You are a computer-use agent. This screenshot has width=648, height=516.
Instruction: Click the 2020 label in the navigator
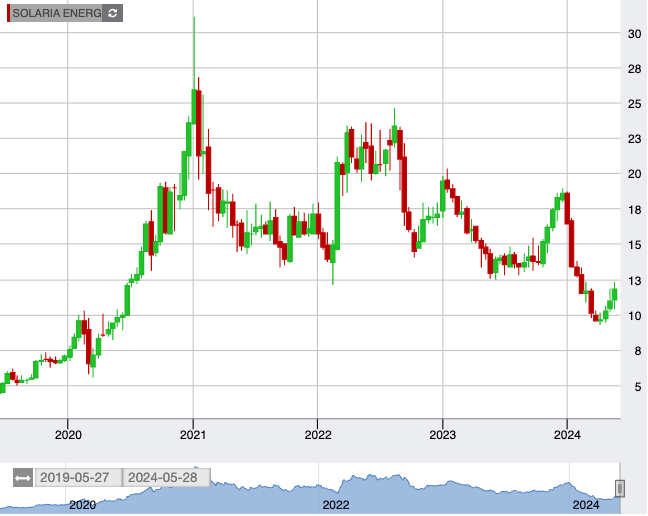(x=82, y=505)
